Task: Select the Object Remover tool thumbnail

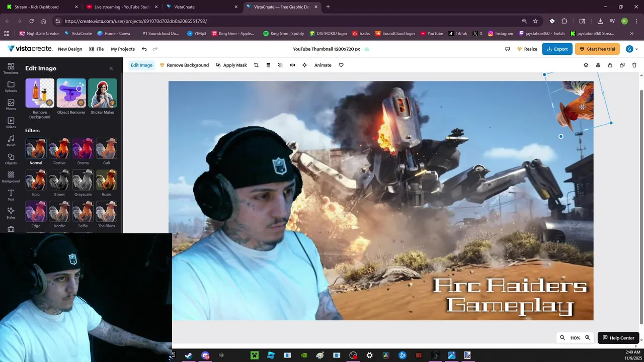Action: tap(71, 93)
